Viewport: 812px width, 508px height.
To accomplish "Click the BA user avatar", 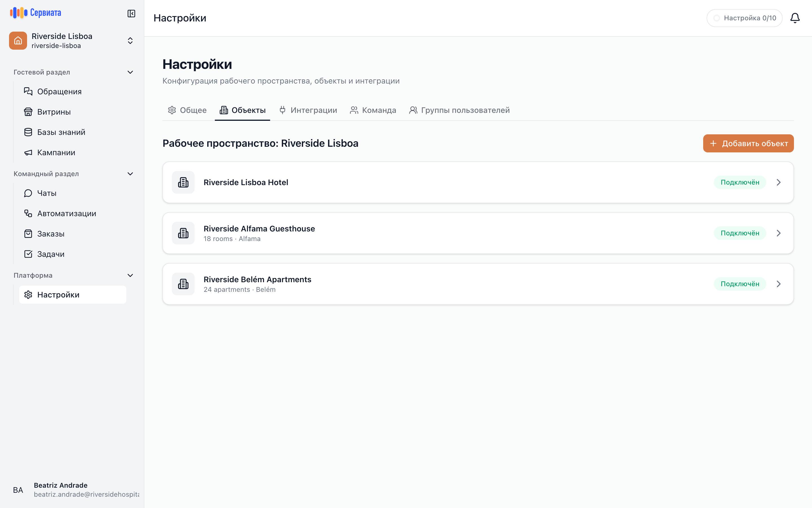I will coord(18,490).
